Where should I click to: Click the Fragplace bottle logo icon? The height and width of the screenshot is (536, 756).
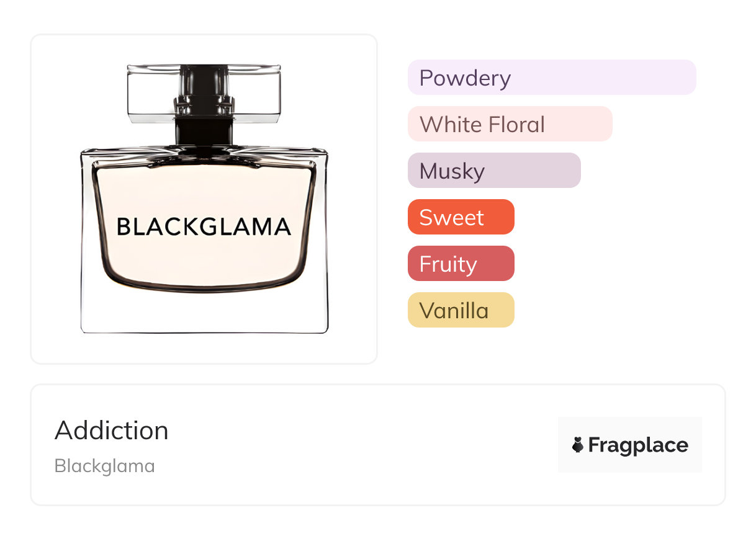coord(578,445)
